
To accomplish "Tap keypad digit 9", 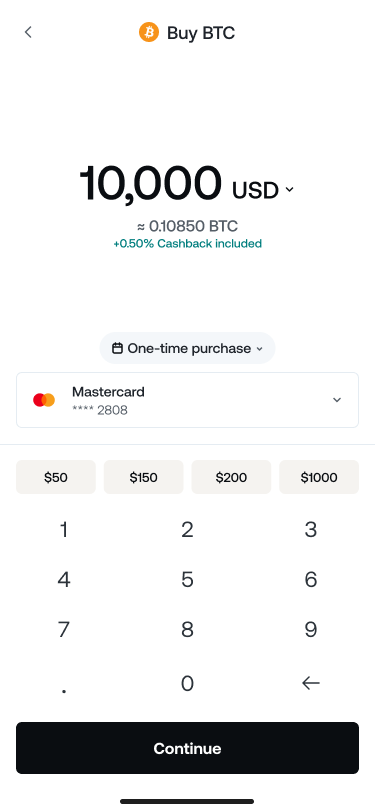I will pos(311,630).
